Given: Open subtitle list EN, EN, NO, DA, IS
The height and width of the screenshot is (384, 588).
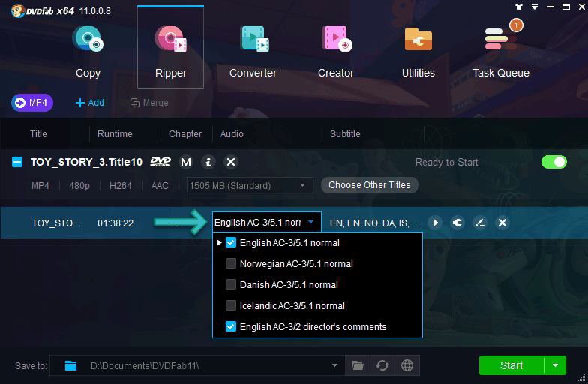Looking at the screenshot, I should click(x=375, y=223).
